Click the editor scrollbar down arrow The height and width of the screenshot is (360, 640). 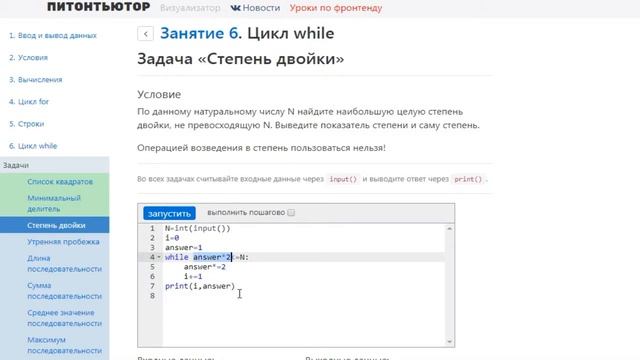pyautogui.click(x=449, y=342)
